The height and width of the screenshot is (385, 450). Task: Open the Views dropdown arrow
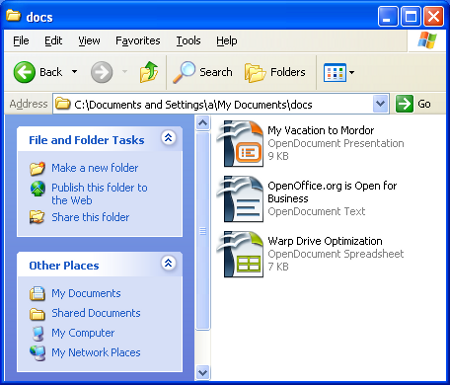pos(351,72)
